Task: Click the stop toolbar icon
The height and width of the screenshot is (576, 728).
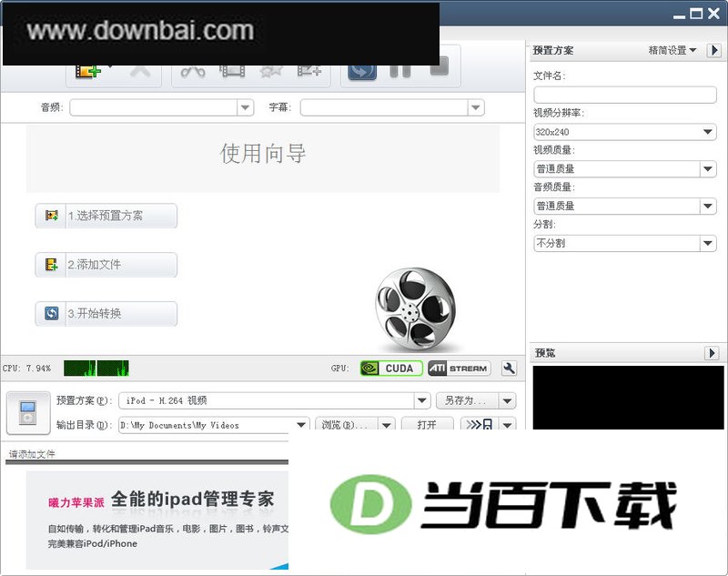Action: (x=440, y=66)
